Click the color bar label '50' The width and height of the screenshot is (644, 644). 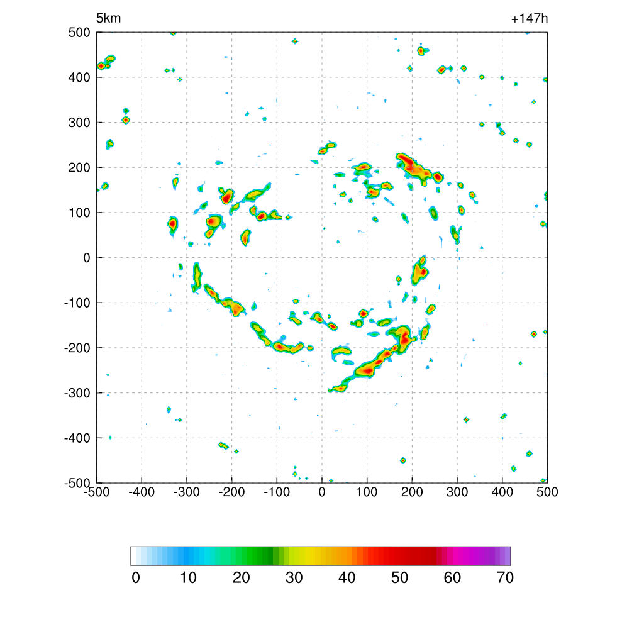(x=399, y=578)
